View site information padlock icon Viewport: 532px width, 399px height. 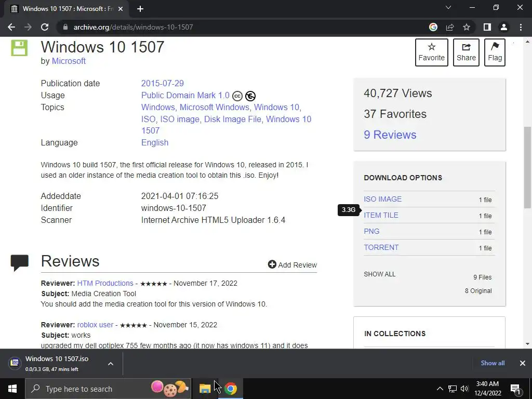[65, 27]
